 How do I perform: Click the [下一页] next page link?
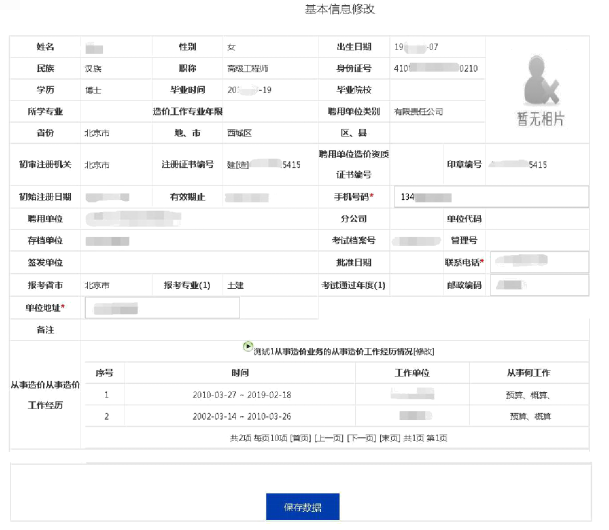(361, 438)
